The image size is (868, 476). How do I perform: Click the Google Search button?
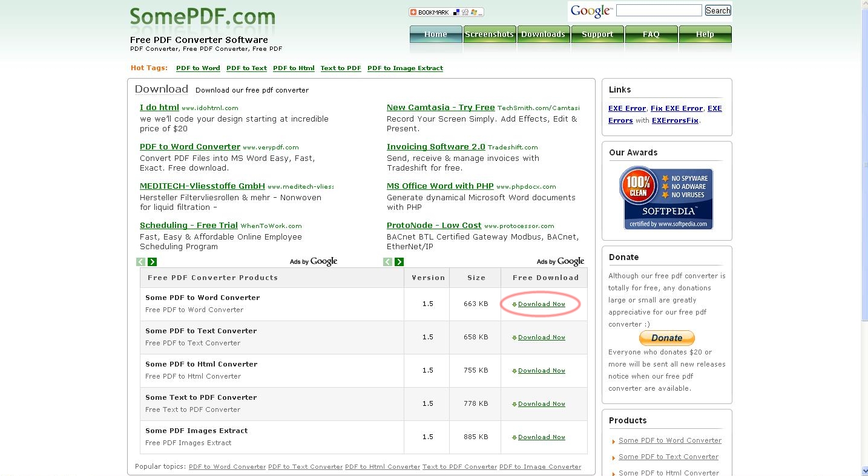[x=718, y=10]
